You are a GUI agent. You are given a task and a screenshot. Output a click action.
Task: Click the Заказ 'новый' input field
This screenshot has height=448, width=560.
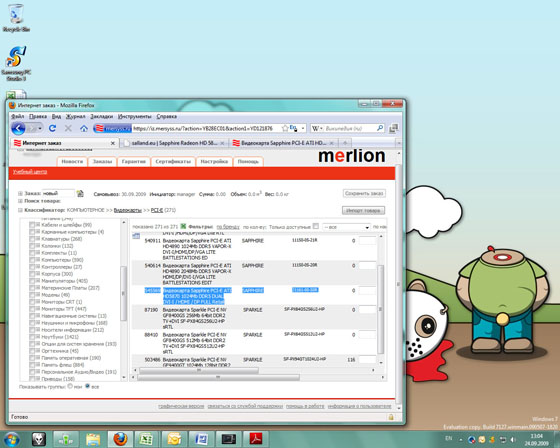(58, 193)
